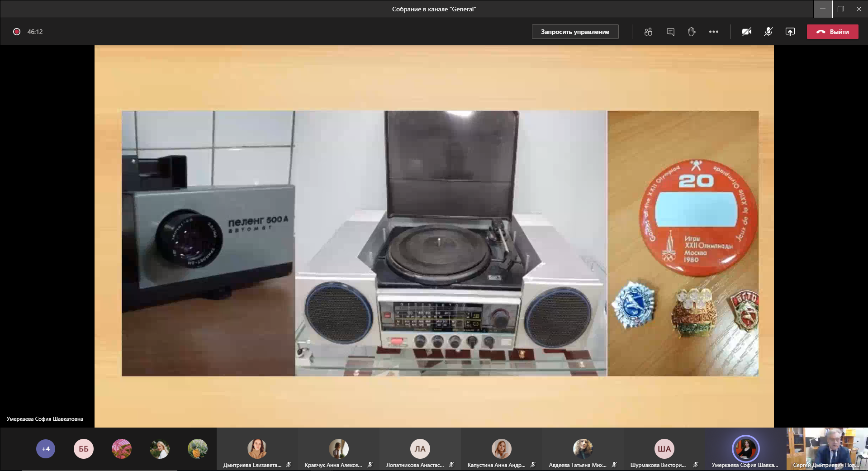Open the more actions ellipsis menu
The image size is (868, 471).
714,32
